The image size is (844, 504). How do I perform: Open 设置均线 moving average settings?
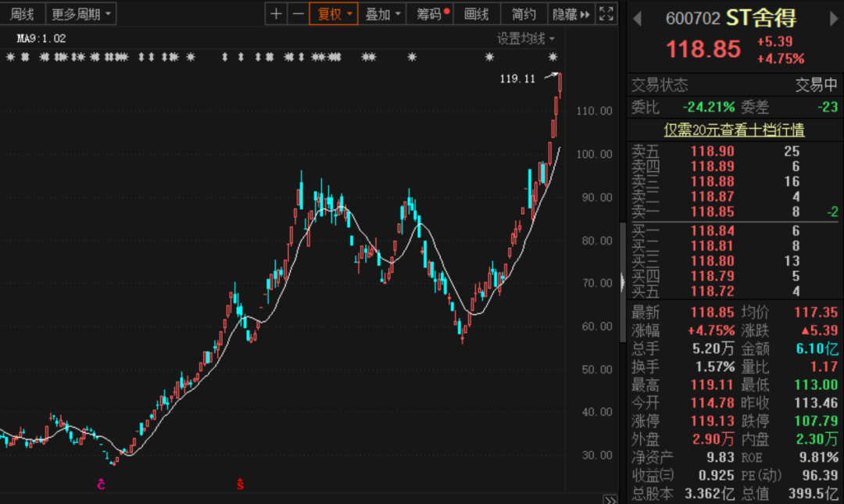pos(526,38)
